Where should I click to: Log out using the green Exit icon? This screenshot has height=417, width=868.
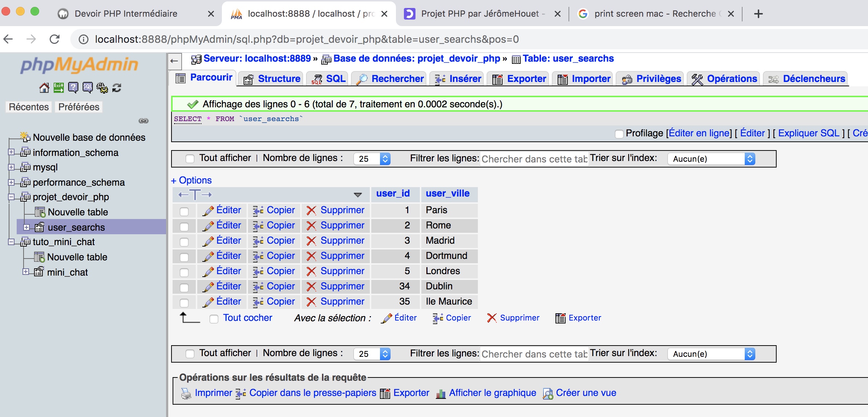click(x=58, y=87)
